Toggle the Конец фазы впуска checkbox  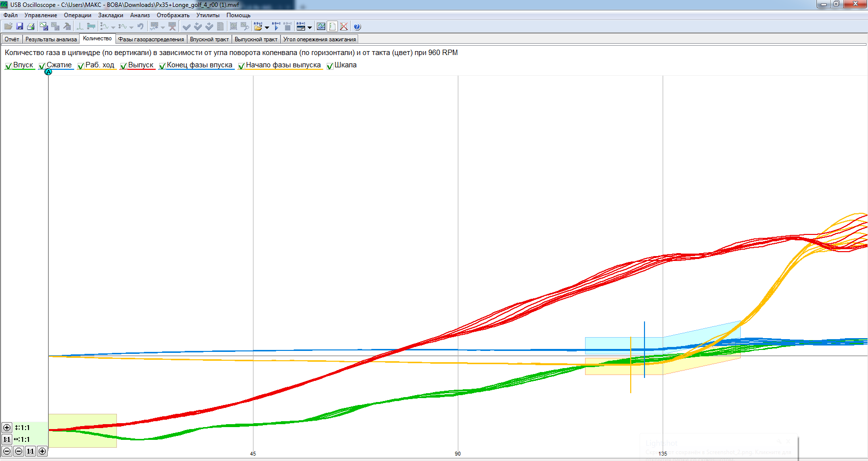[162, 66]
